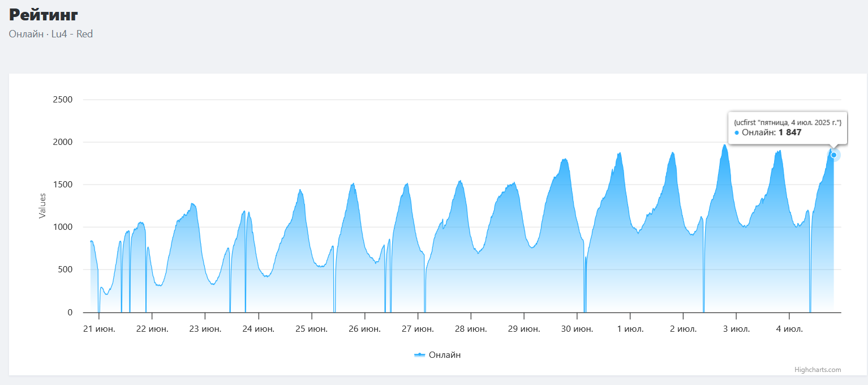The image size is (868, 385).
Task: Toggle the Онлайн series legend item
Action: 437,355
